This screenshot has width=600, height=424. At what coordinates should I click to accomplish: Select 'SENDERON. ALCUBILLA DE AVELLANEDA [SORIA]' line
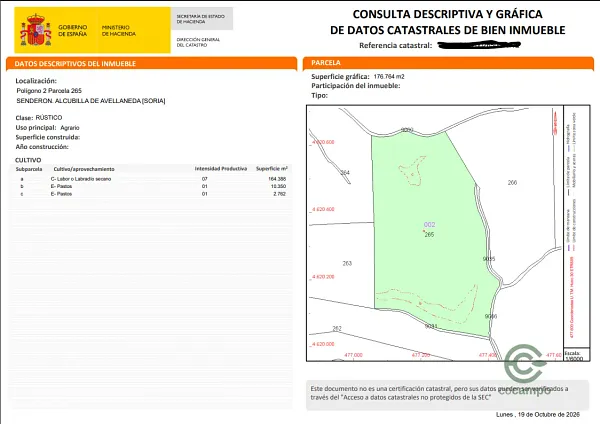tap(91, 101)
